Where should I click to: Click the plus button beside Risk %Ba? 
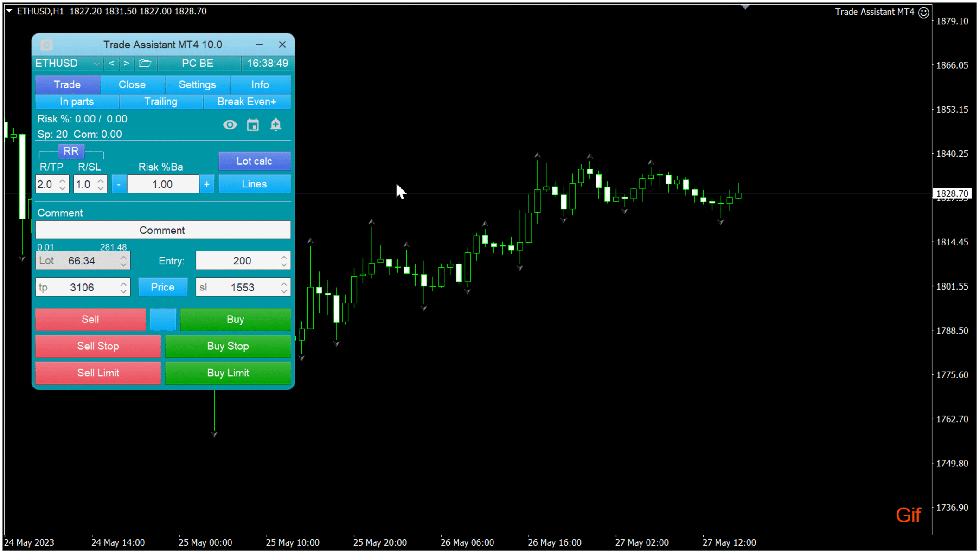point(207,184)
